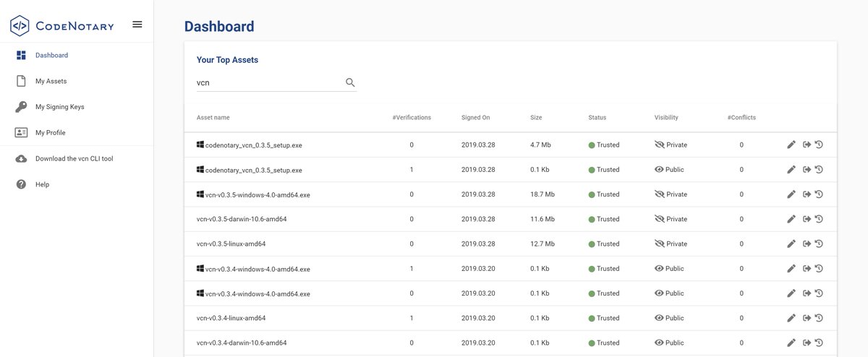Edit the 4.7 Mb codenotary setup.exe asset

click(791, 145)
